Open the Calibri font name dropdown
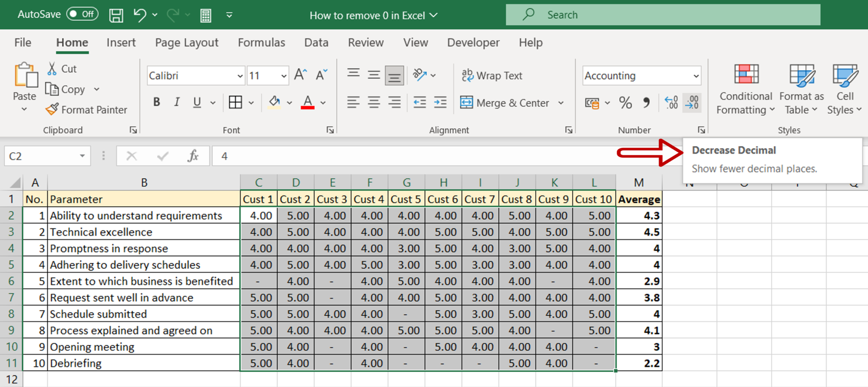Image resolution: width=868 pixels, height=387 pixels. click(x=240, y=76)
